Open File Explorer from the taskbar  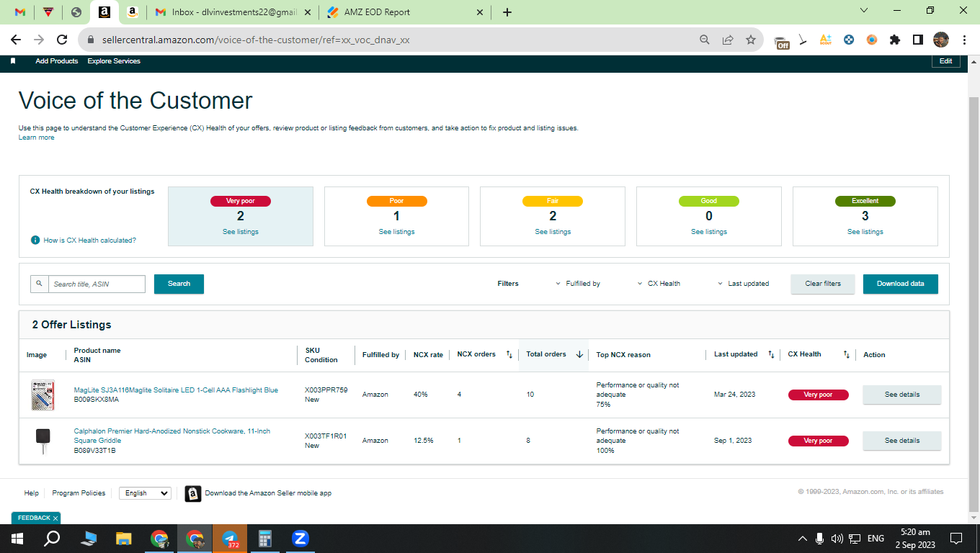[x=124, y=539]
